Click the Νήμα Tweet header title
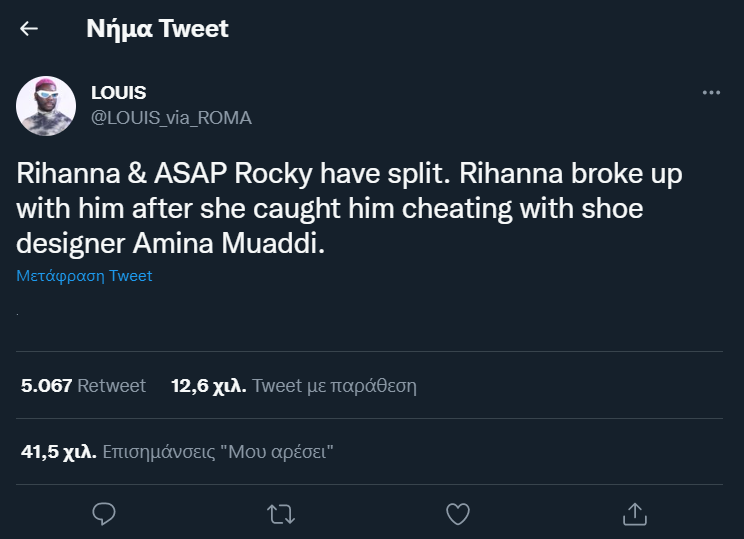This screenshot has height=539, width=744. (158, 29)
